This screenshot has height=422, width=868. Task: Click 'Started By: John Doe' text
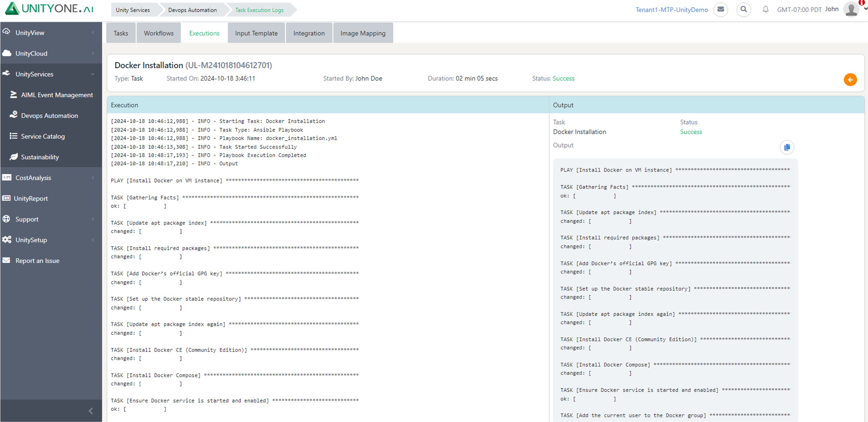pyautogui.click(x=353, y=78)
